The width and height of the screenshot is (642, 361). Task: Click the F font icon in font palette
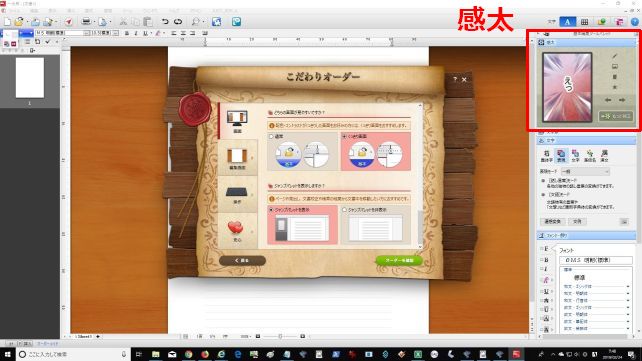pos(546,249)
